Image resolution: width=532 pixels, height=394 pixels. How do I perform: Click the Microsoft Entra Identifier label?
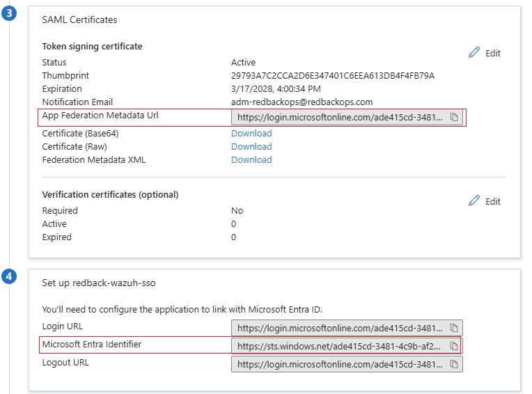[92, 344]
